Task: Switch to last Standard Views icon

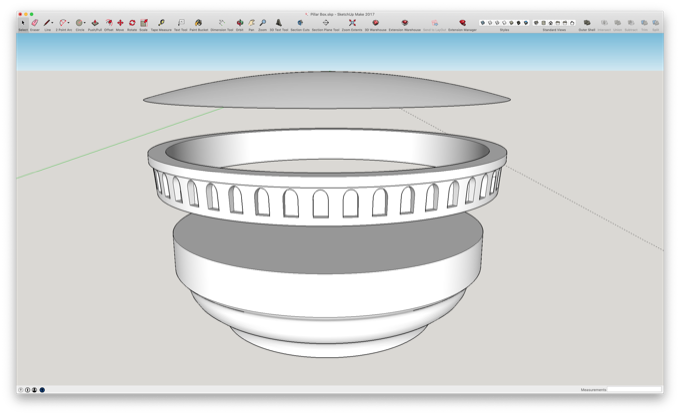Action: pos(572,23)
